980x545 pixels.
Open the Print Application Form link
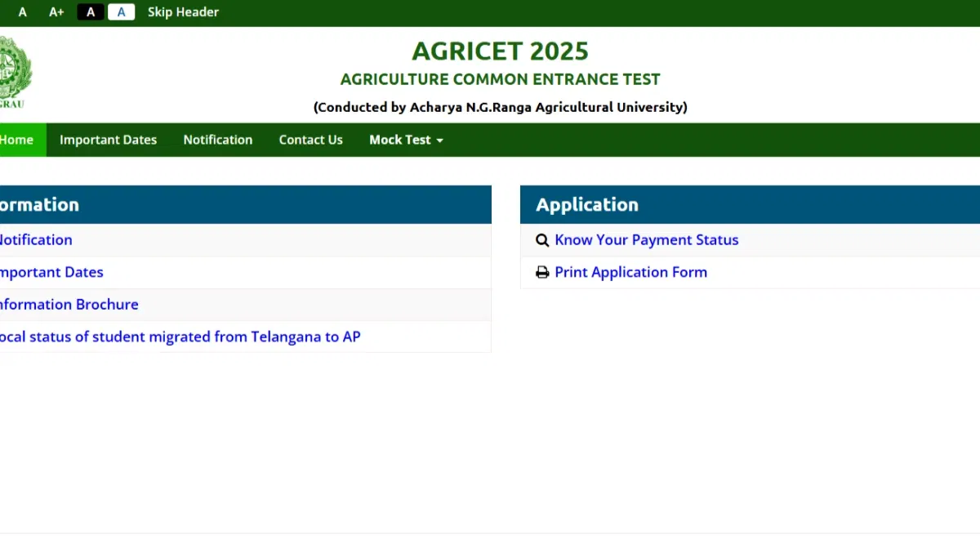pyautogui.click(x=631, y=272)
